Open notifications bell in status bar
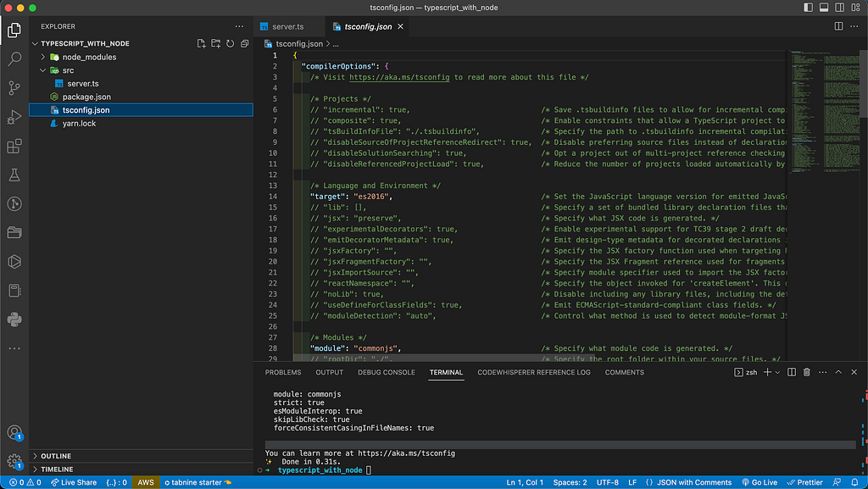868x489 pixels. tap(854, 482)
